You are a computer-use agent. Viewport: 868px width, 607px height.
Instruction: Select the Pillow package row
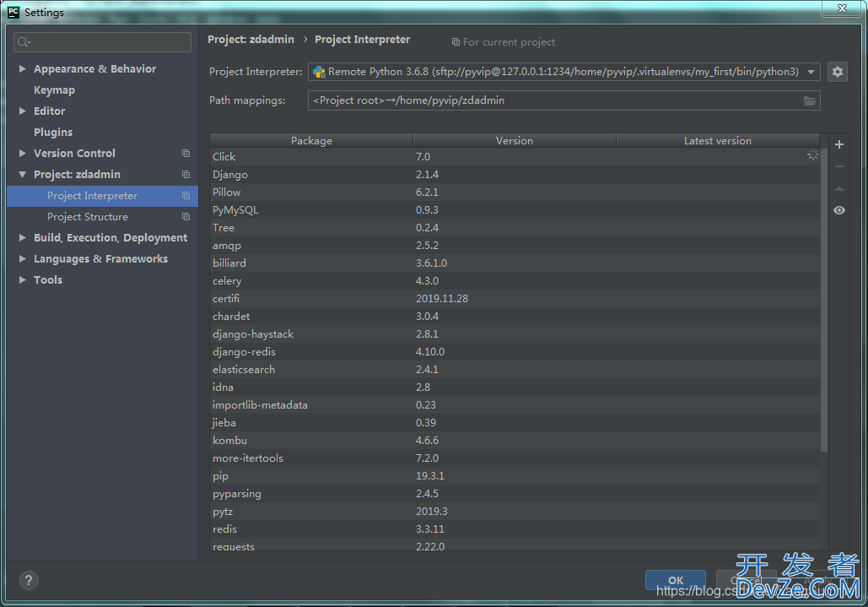point(515,192)
